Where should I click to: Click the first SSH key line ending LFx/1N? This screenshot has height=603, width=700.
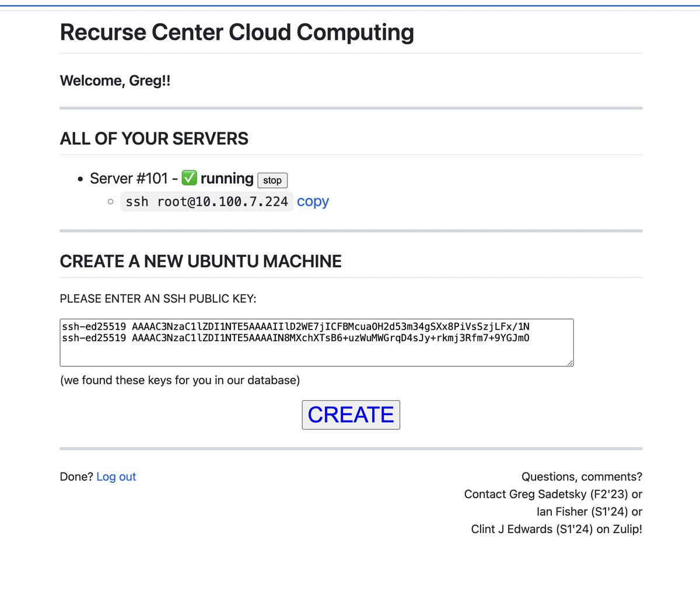pos(296,327)
